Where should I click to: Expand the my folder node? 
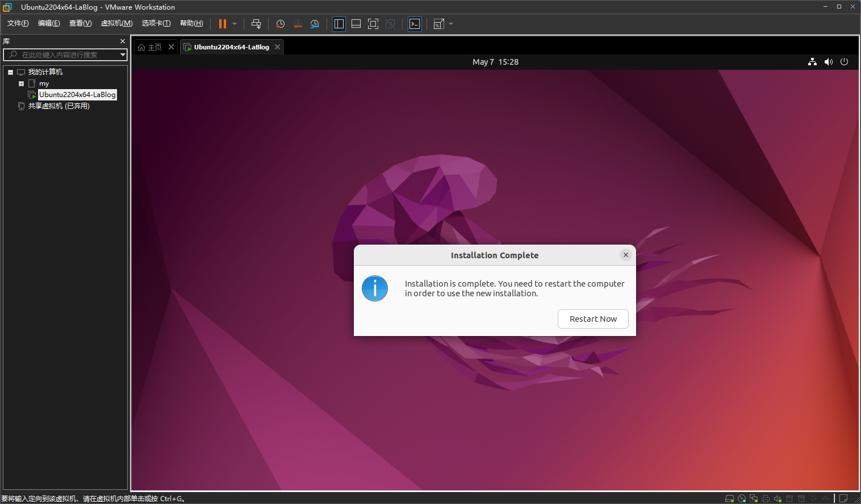coord(21,83)
